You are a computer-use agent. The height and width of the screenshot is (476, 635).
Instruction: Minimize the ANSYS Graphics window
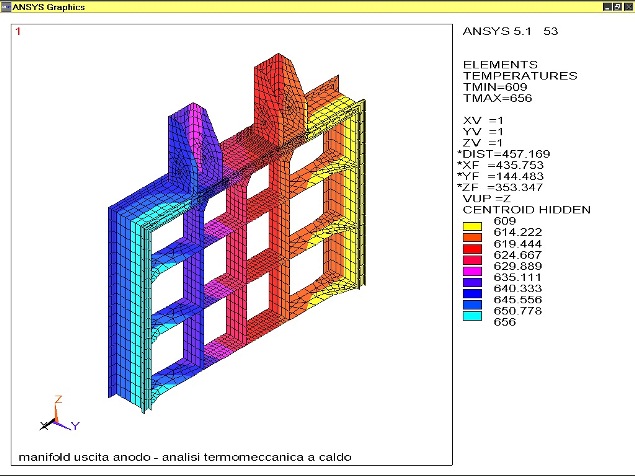pyautogui.click(x=607, y=6)
